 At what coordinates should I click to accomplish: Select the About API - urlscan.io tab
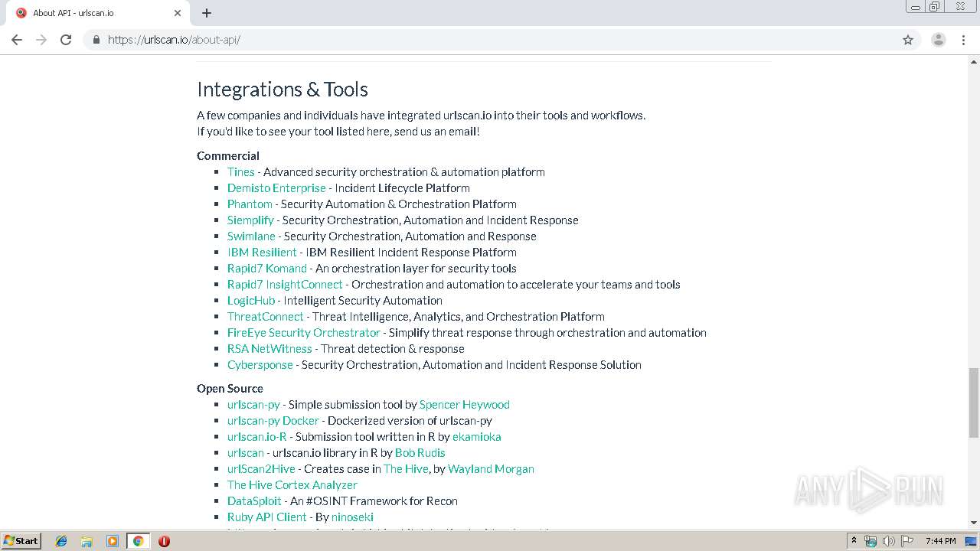[x=98, y=13]
